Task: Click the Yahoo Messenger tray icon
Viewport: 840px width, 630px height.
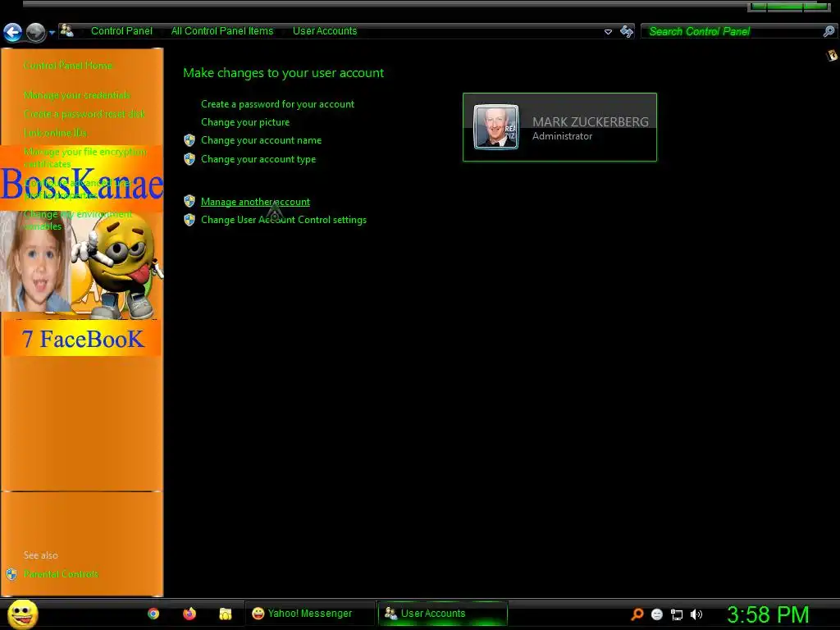Action: 657,614
